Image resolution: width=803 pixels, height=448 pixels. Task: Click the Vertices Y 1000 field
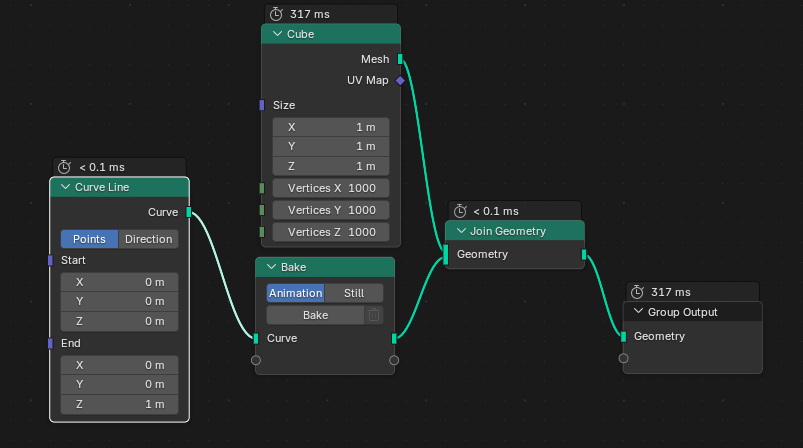[x=331, y=210]
